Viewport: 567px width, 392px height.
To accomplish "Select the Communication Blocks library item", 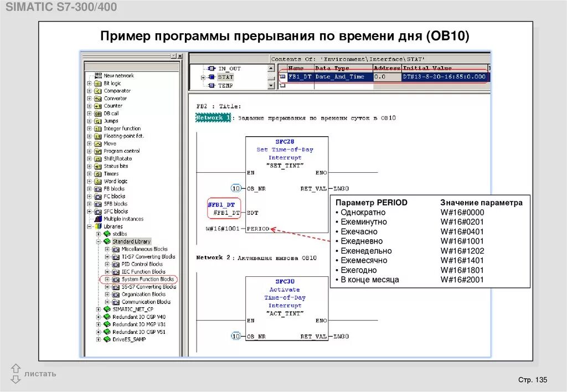I will (146, 302).
